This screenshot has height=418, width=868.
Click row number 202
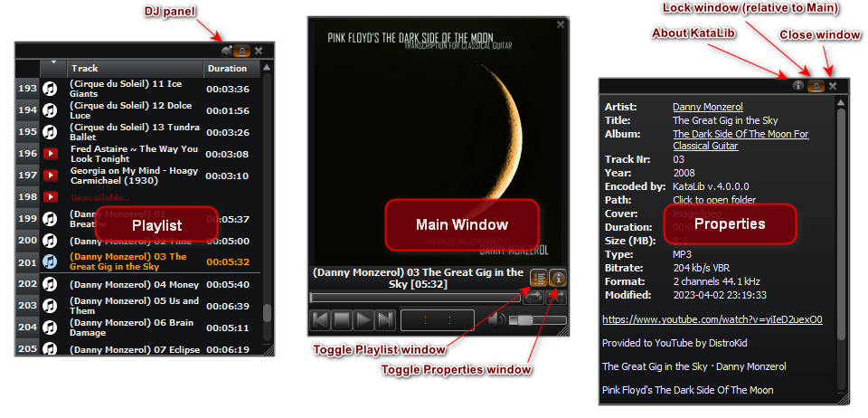tap(27, 285)
